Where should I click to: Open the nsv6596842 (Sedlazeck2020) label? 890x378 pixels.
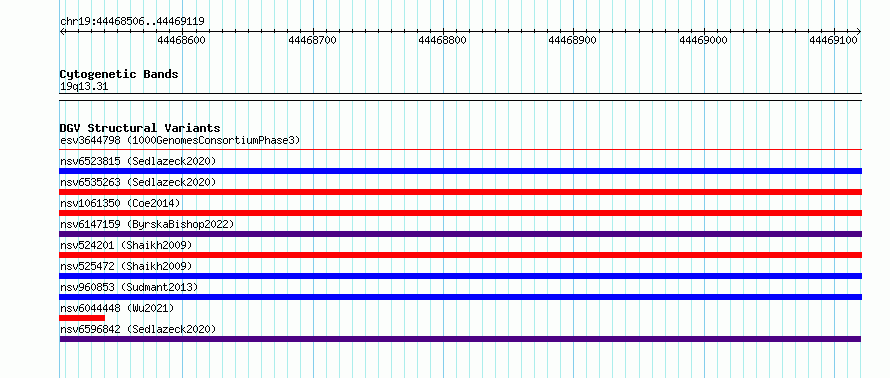click(x=138, y=329)
